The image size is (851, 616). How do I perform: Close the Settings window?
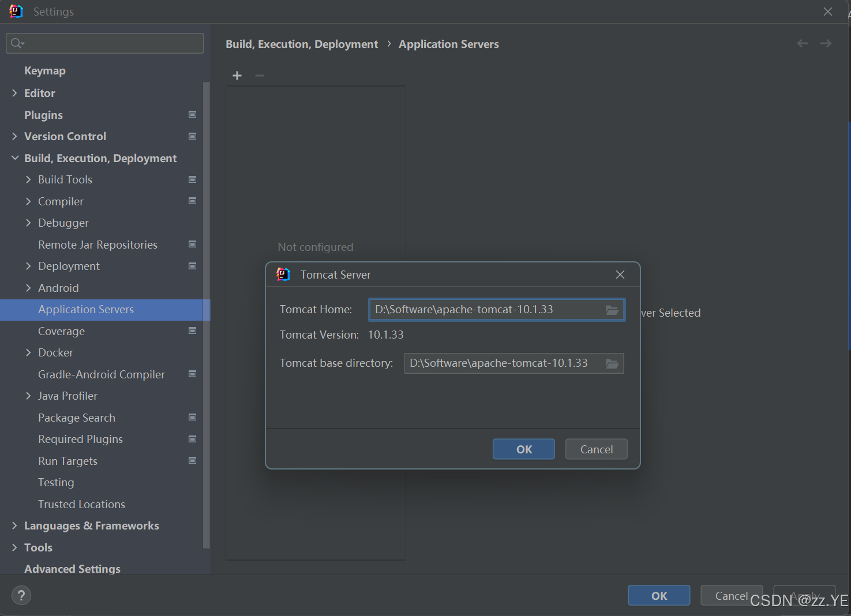tap(828, 12)
